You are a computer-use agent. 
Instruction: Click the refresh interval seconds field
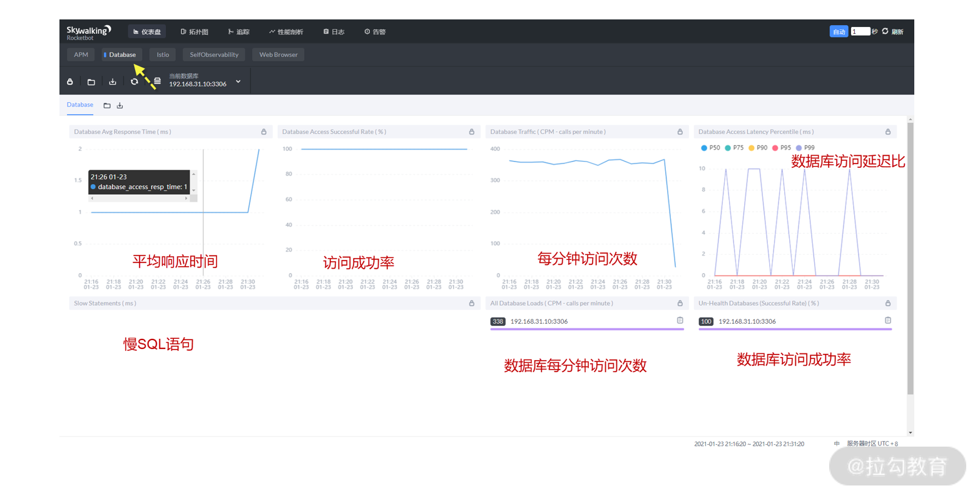(860, 31)
